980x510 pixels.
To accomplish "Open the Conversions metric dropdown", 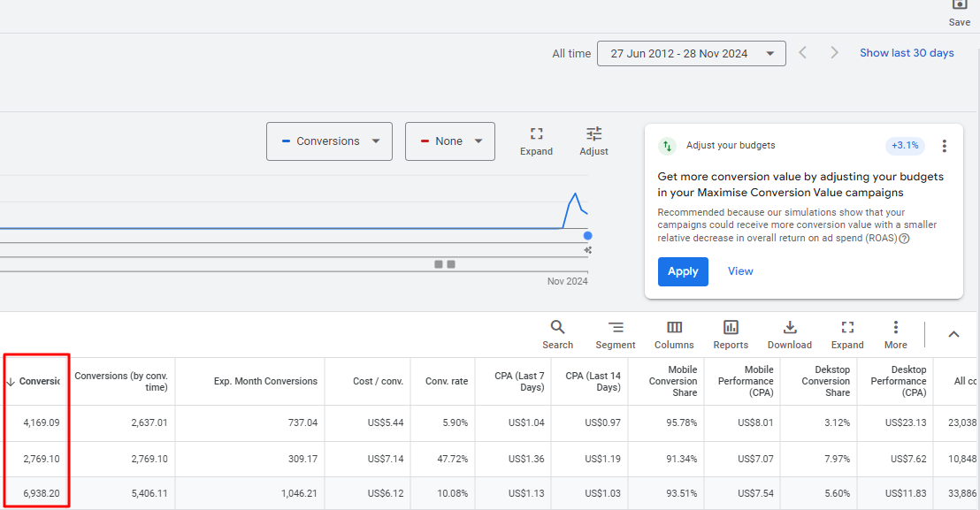I will [x=329, y=141].
